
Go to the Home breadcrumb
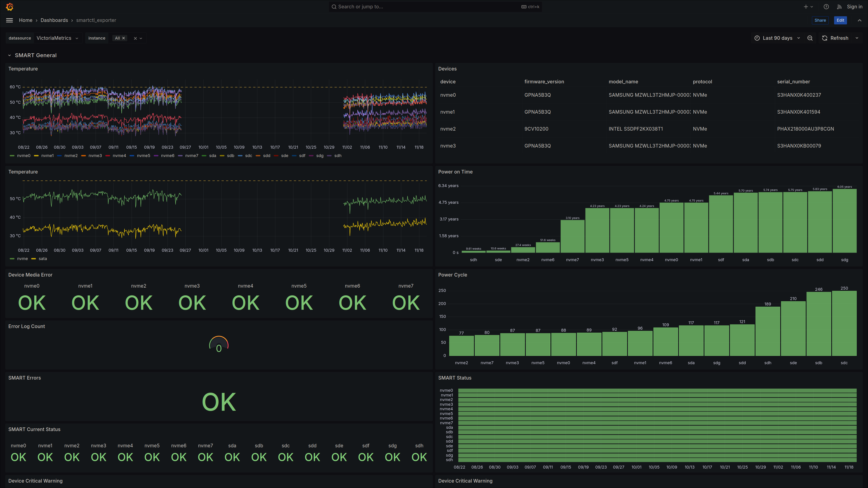26,20
